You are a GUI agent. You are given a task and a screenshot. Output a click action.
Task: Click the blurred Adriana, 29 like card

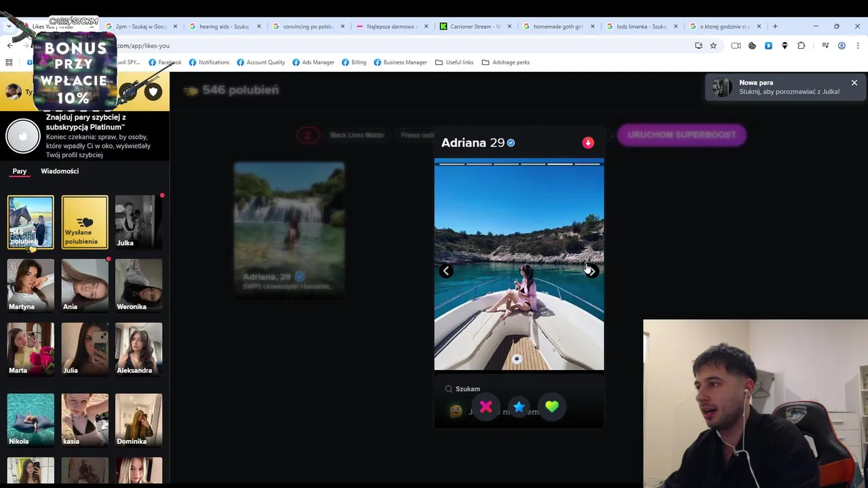pos(290,228)
